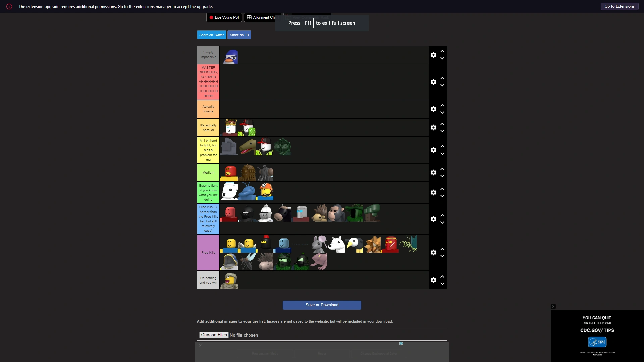Viewport: 644px width, 362px height.
Task: Open settings for the MASTER DIFFICULTY tier
Action: (x=433, y=82)
